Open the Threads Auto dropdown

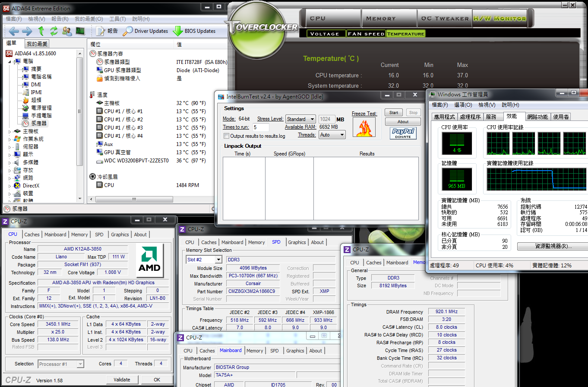[332, 135]
